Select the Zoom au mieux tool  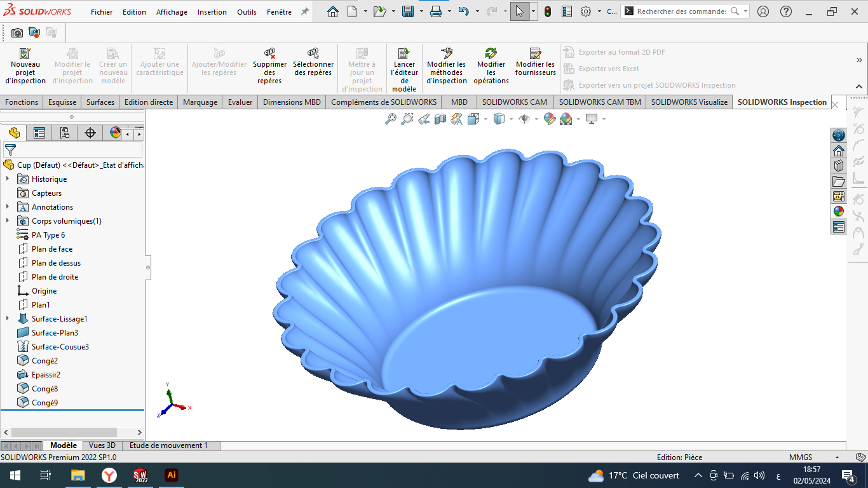point(391,119)
